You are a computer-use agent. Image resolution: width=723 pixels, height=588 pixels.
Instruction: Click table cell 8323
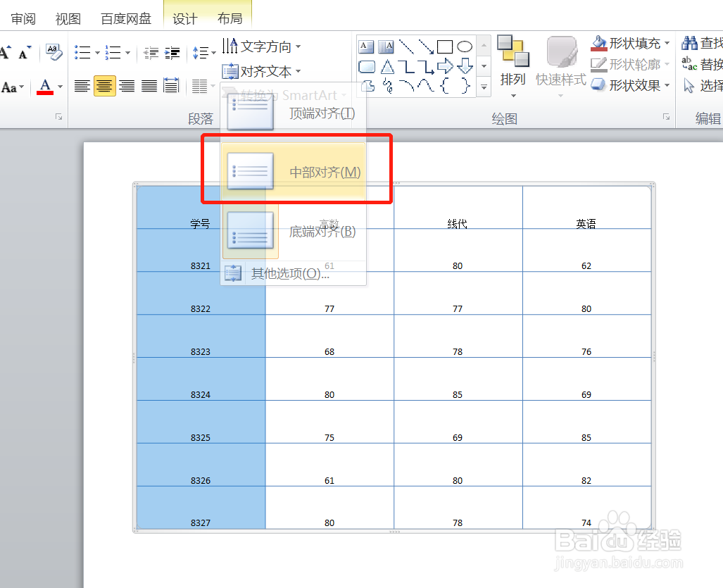(201, 336)
